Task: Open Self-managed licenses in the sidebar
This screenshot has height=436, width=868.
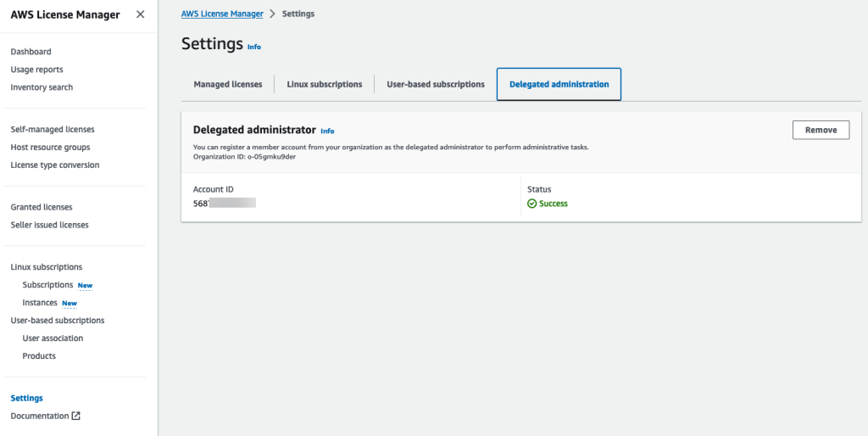Action: pos(53,129)
